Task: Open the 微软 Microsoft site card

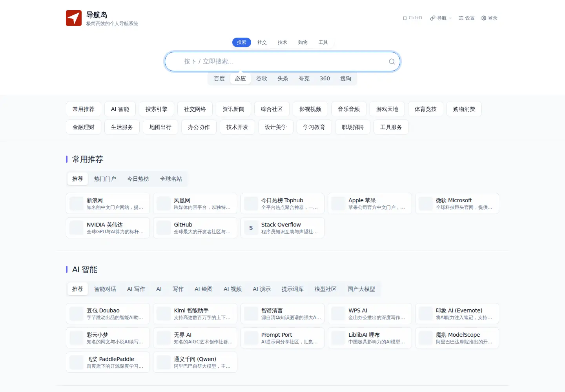Action: point(457,203)
